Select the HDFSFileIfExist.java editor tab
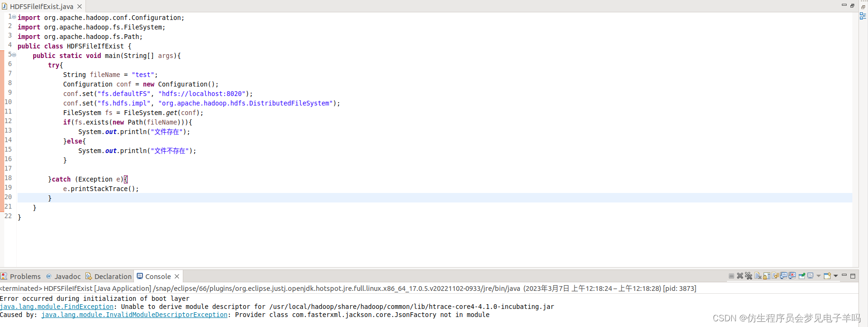 coord(42,7)
